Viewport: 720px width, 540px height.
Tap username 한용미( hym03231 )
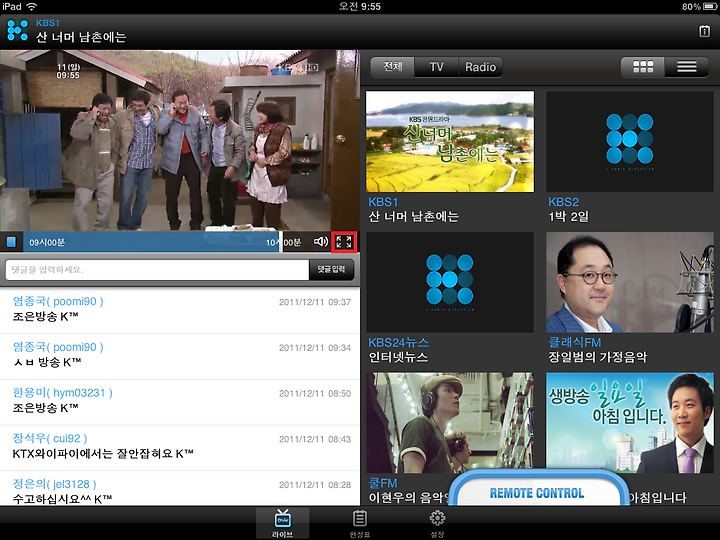pos(62,393)
